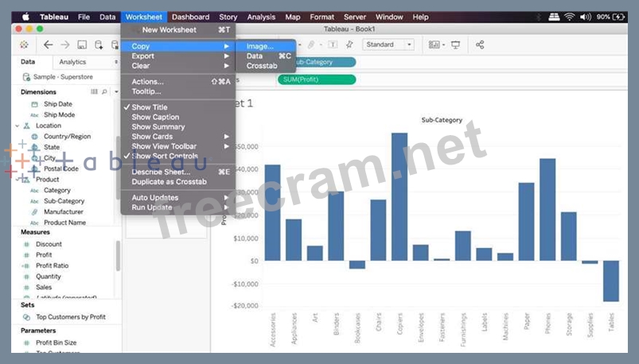Click the Sample - Superstore data source icon
Screen dimensions: 639x364
(x=27, y=77)
